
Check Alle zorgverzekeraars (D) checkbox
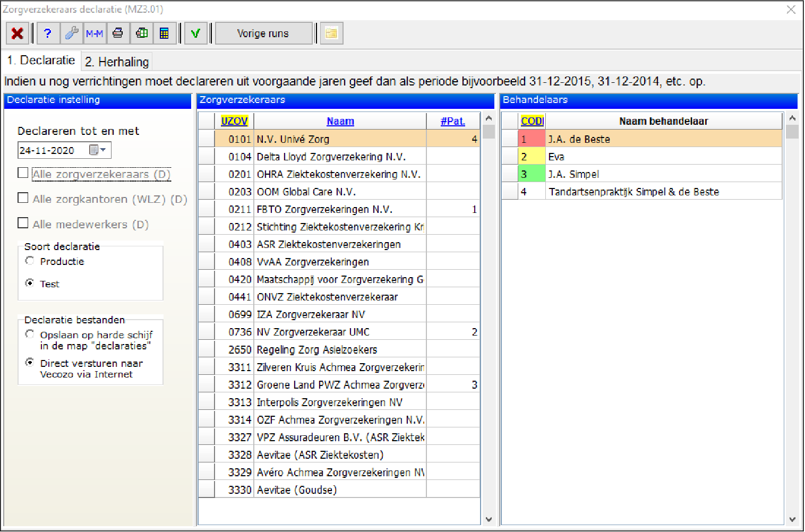23,173
